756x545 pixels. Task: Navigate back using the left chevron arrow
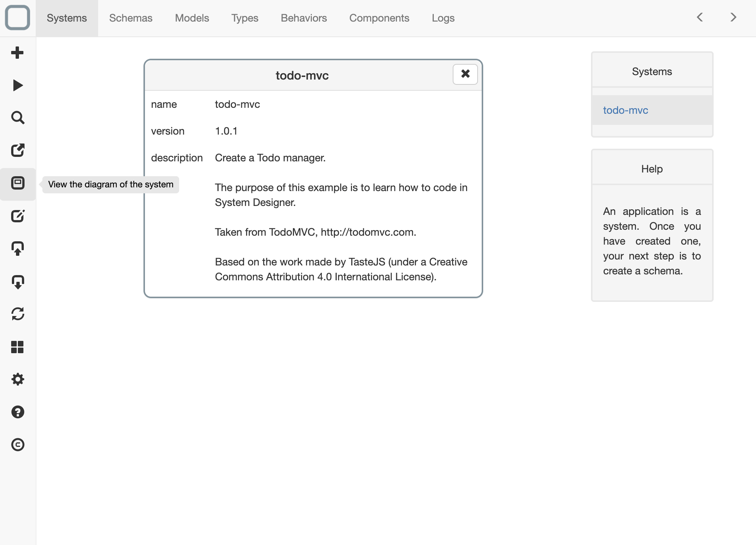tap(700, 17)
